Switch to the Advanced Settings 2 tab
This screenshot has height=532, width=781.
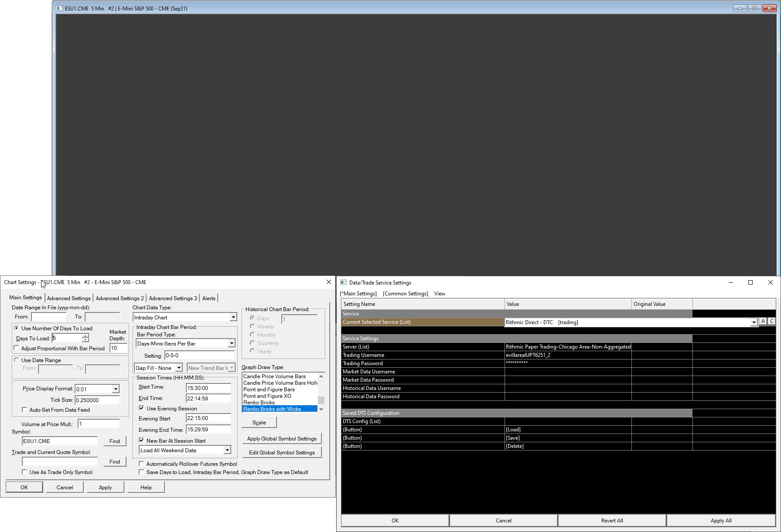119,298
